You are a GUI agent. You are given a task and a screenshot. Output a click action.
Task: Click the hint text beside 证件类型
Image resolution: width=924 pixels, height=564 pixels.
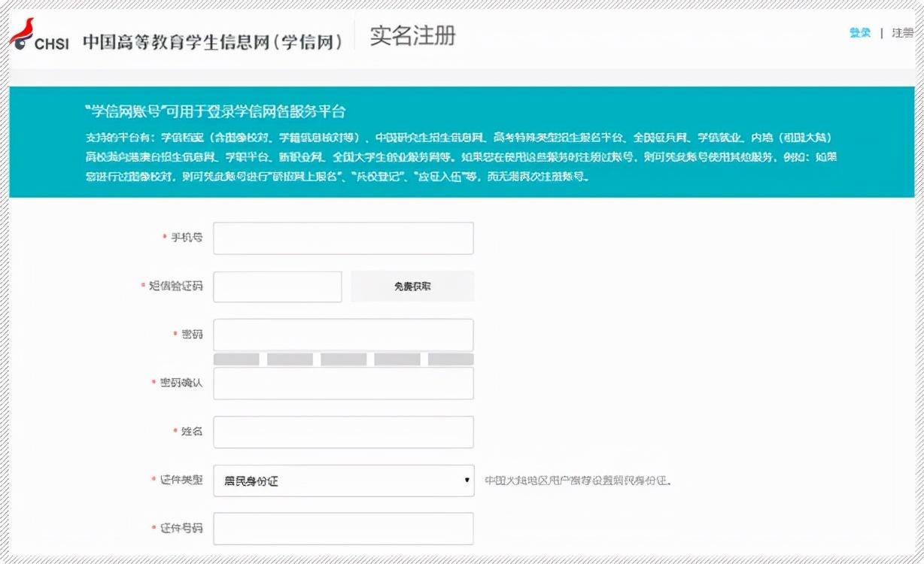[x=577, y=481]
